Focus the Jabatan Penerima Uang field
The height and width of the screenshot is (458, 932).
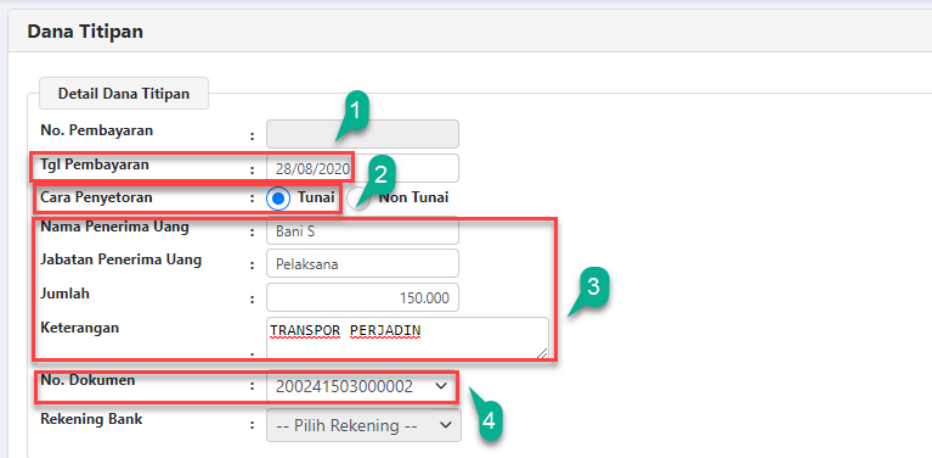[x=362, y=264]
